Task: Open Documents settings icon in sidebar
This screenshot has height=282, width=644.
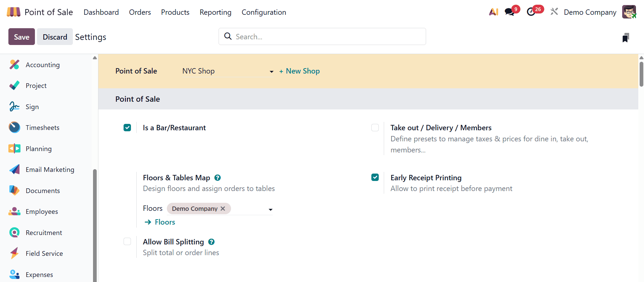Action: point(14,190)
